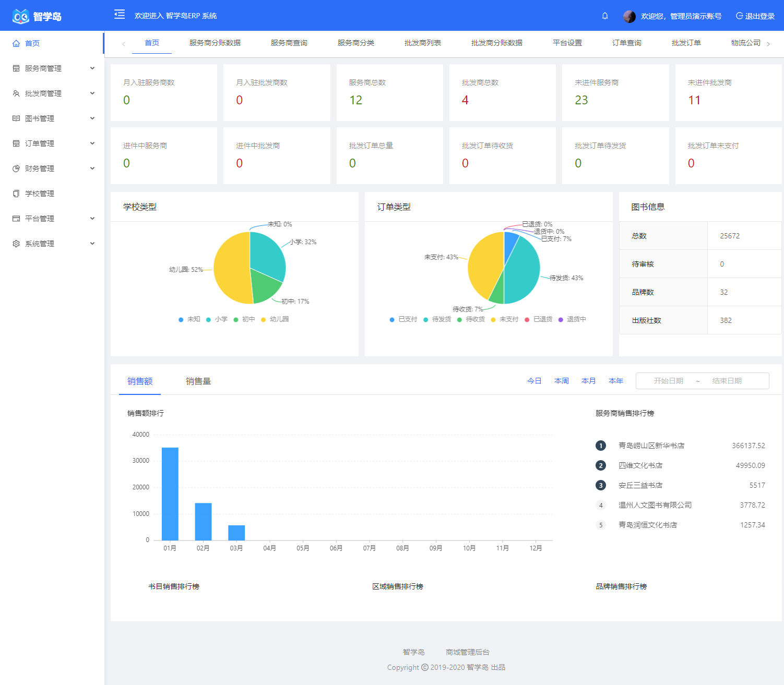Screen dimensions: 784x685
Task: Expand the 订单管理 submenu
Action: pos(92,143)
